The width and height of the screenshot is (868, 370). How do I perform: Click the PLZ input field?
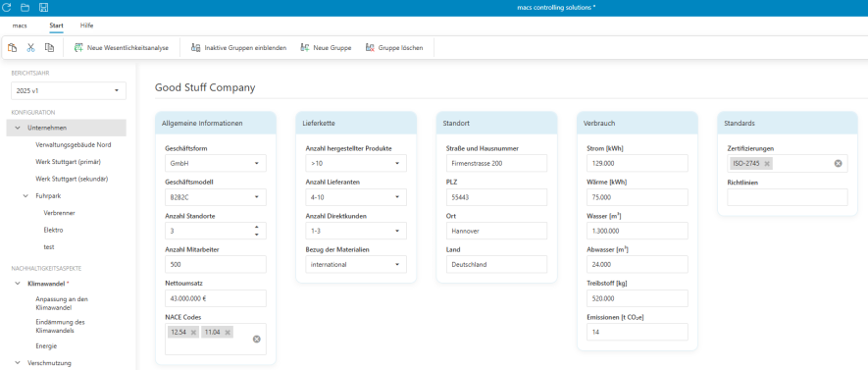pos(496,197)
